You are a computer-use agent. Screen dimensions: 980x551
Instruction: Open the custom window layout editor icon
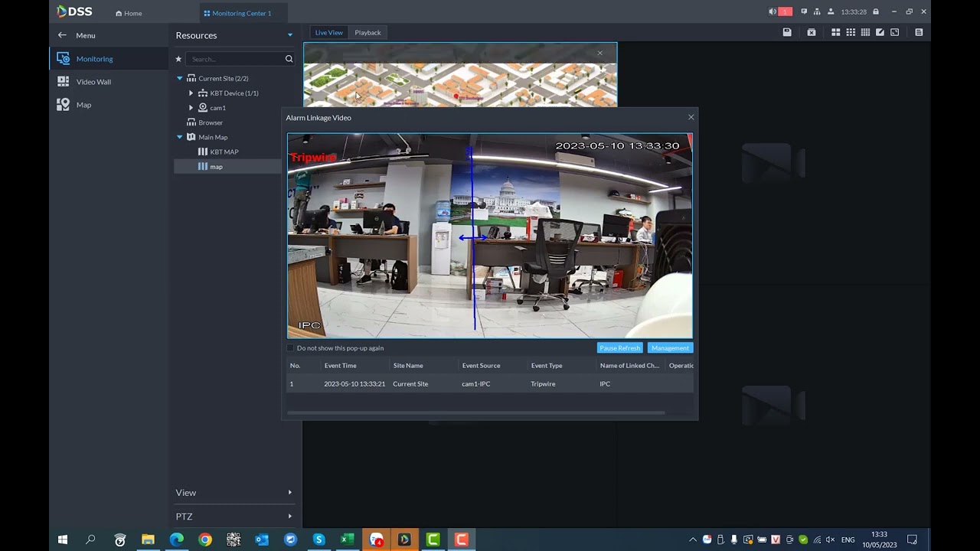click(880, 32)
